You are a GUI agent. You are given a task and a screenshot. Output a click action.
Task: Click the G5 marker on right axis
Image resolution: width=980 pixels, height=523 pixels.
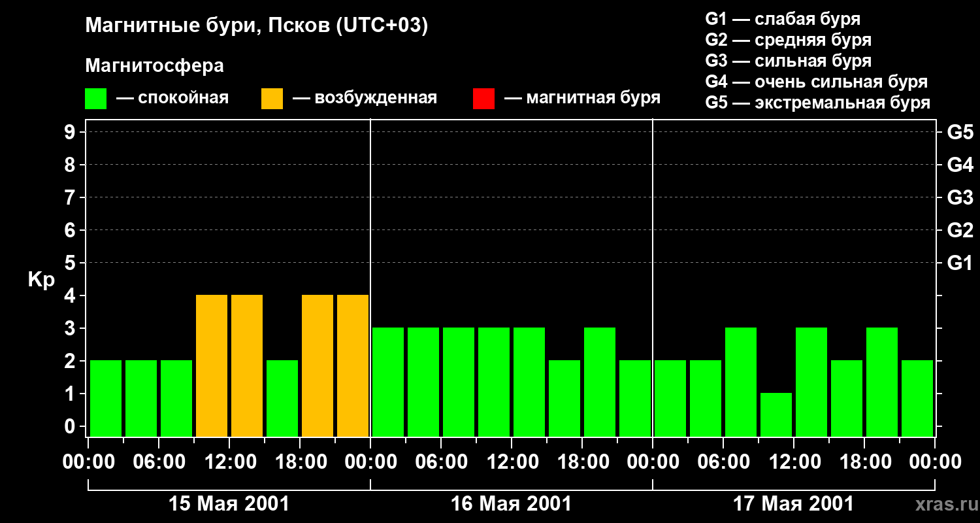[960, 132]
